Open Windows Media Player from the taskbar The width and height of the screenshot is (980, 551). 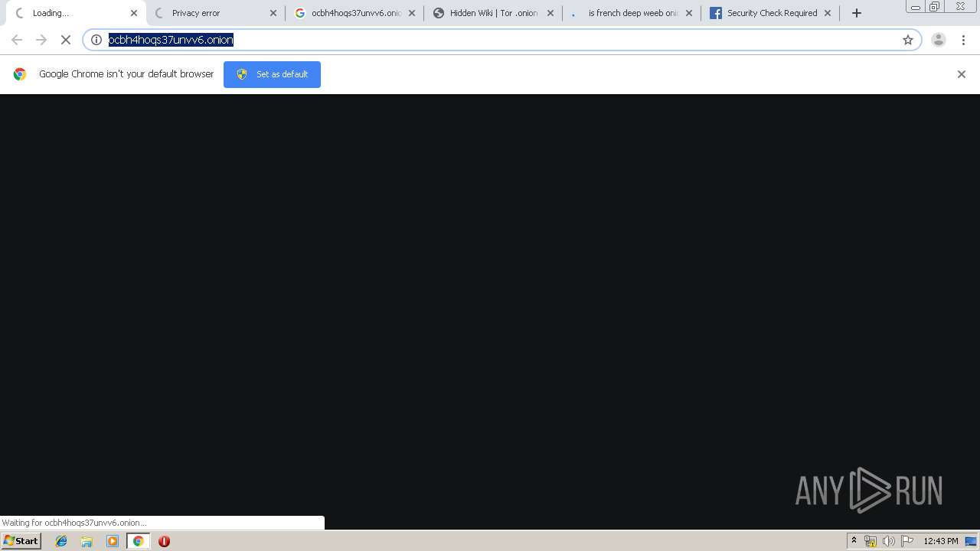[x=113, y=541]
